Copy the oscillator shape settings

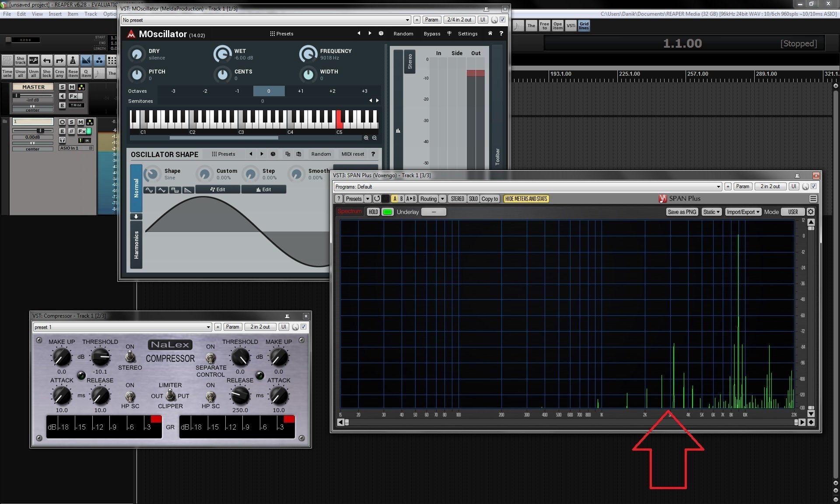(x=288, y=154)
